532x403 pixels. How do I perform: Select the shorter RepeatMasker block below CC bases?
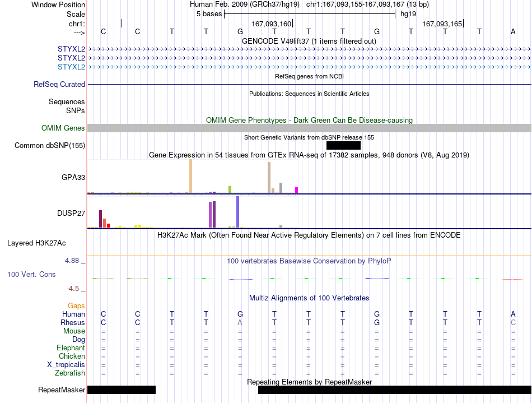click(x=122, y=390)
